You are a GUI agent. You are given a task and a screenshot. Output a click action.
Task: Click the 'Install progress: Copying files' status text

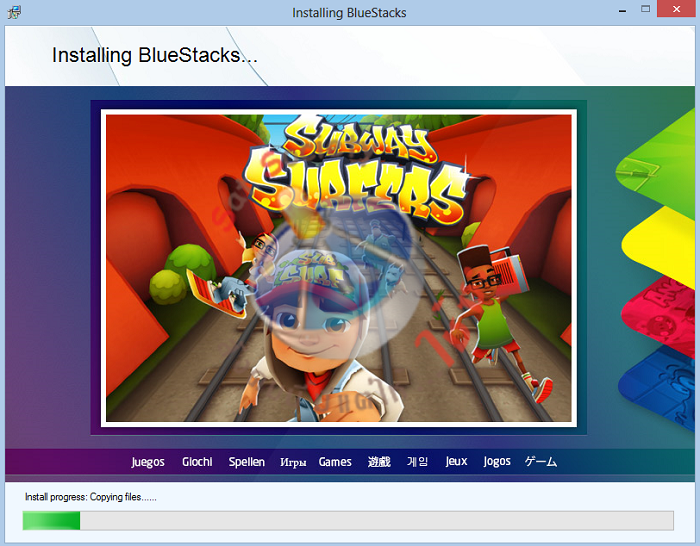(91, 497)
